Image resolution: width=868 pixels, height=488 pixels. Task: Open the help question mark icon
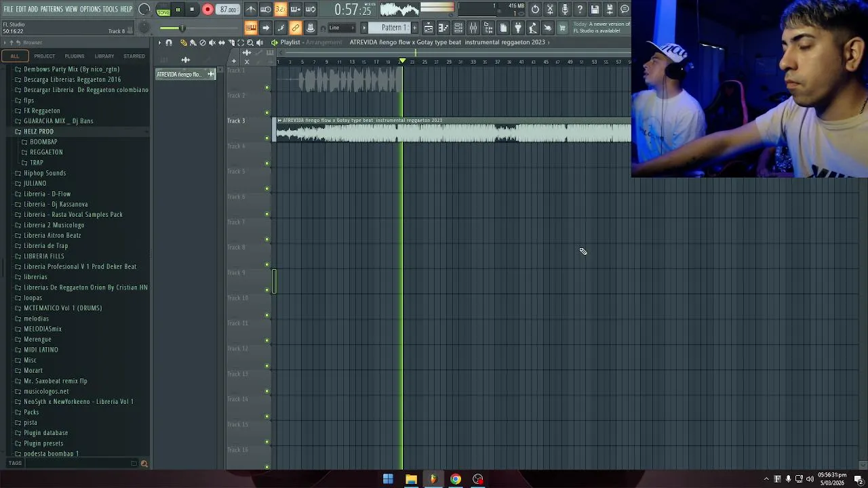coord(579,9)
